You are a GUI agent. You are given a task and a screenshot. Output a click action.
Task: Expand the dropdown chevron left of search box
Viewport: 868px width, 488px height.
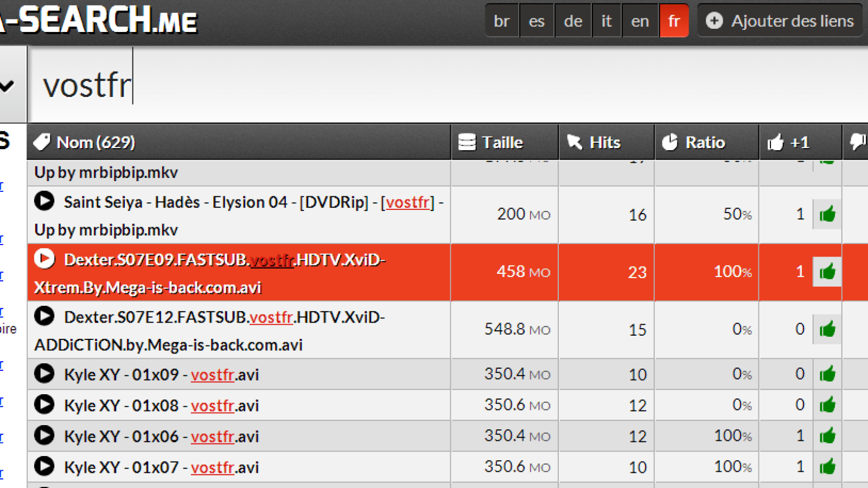click(8, 85)
